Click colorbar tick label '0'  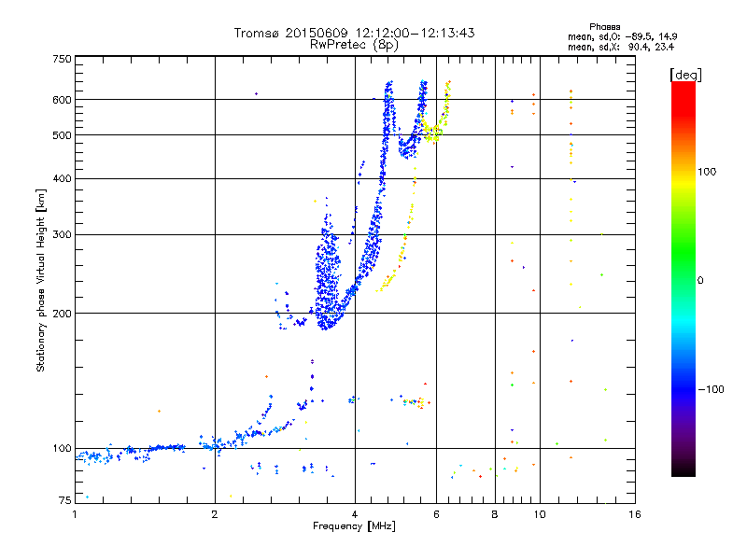[x=700, y=281]
